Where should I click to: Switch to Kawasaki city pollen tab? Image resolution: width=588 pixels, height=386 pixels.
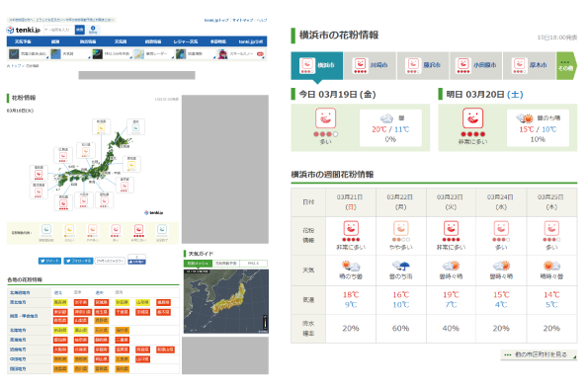[371, 65]
